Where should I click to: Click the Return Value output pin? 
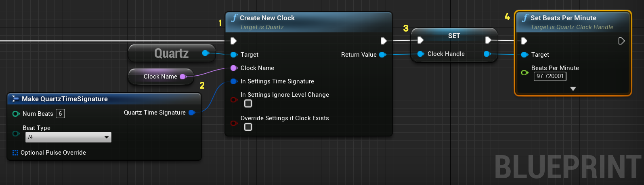[383, 55]
